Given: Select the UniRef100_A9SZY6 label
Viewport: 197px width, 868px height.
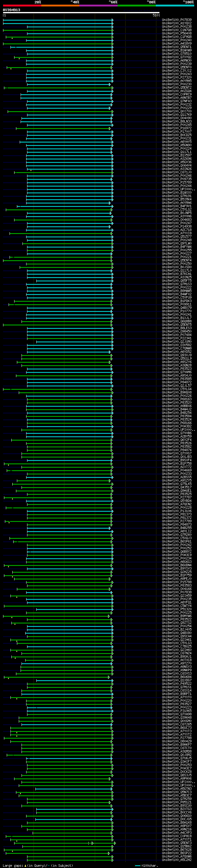Looking at the screenshot, I should (177, 361).
